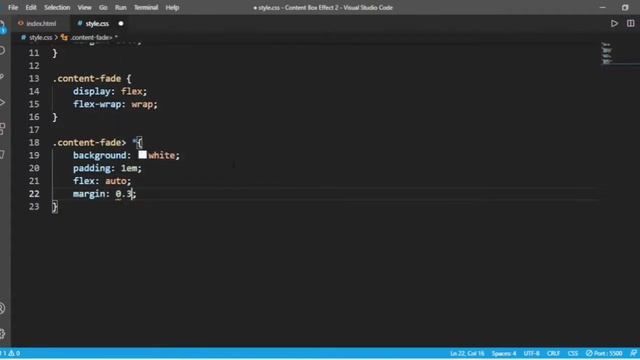Viewport: 640px width, 360px height.
Task: Click the 'flex-wrap: wrap;' code line
Action: click(115, 104)
